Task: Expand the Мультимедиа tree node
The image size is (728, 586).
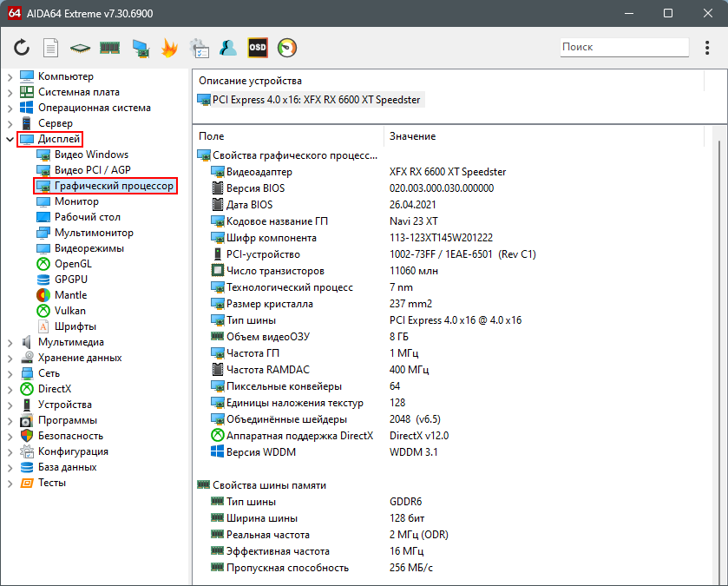Action: [x=10, y=343]
